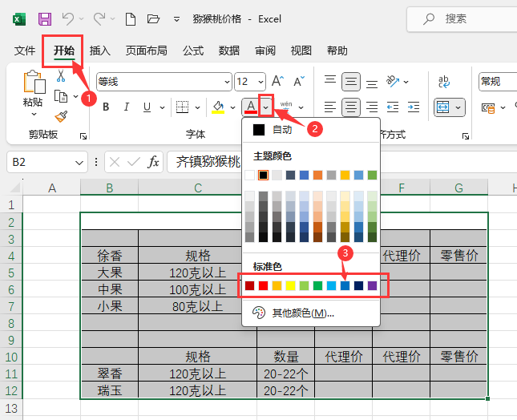The width and height of the screenshot is (517, 420).
Task: Switch to the 审阅 tab
Action: coord(265,50)
